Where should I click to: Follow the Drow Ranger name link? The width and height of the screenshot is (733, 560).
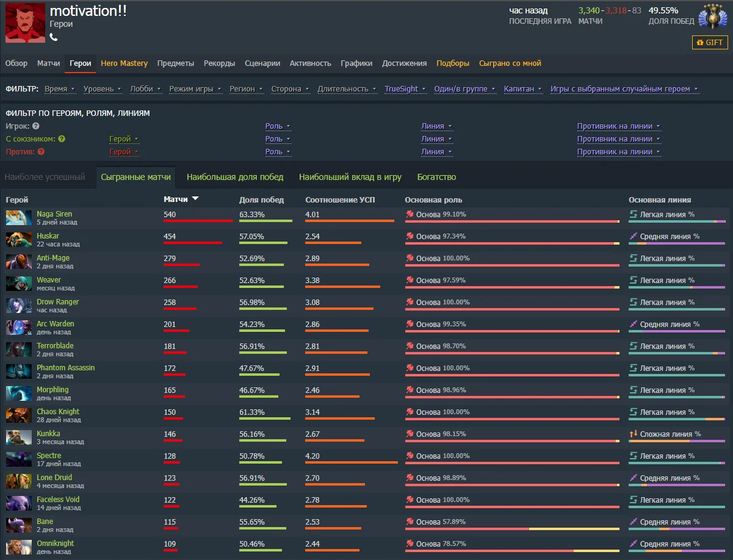[58, 302]
